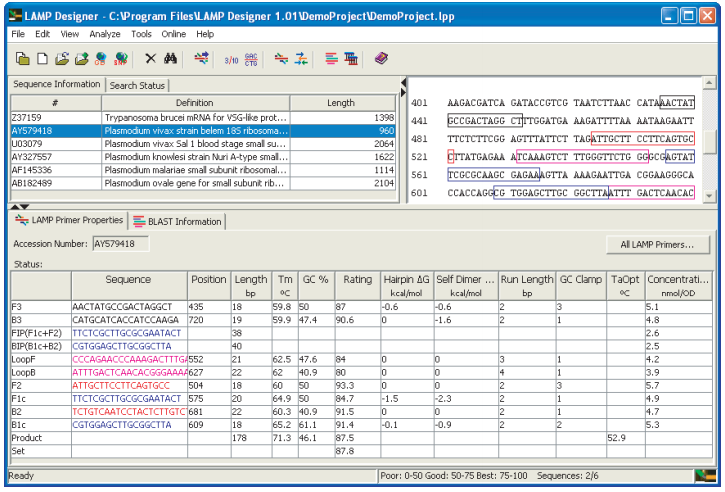Click B3 sequence CATGCATCACCATCCAAGA
The image size is (725, 492).
(x=125, y=320)
